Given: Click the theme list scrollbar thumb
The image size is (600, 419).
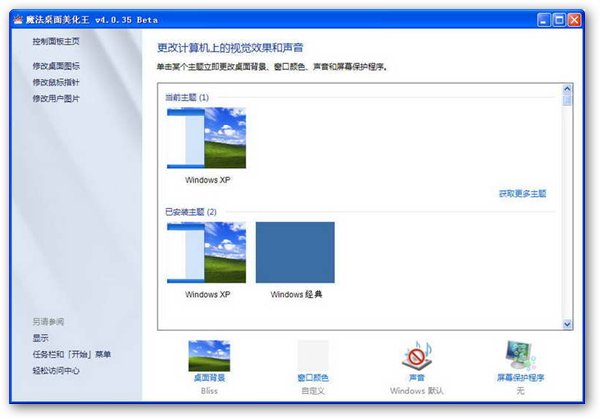Looking at the screenshot, I should pyautogui.click(x=567, y=100).
